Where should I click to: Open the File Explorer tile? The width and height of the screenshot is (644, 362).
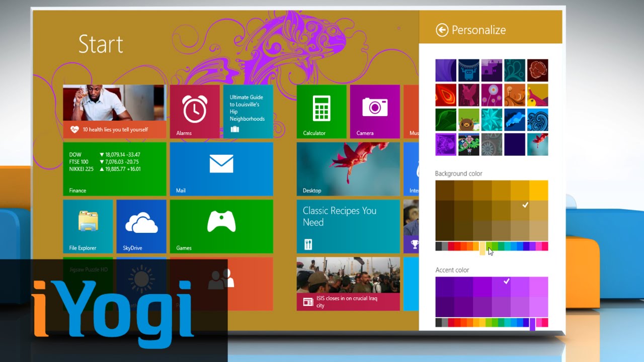click(x=88, y=226)
